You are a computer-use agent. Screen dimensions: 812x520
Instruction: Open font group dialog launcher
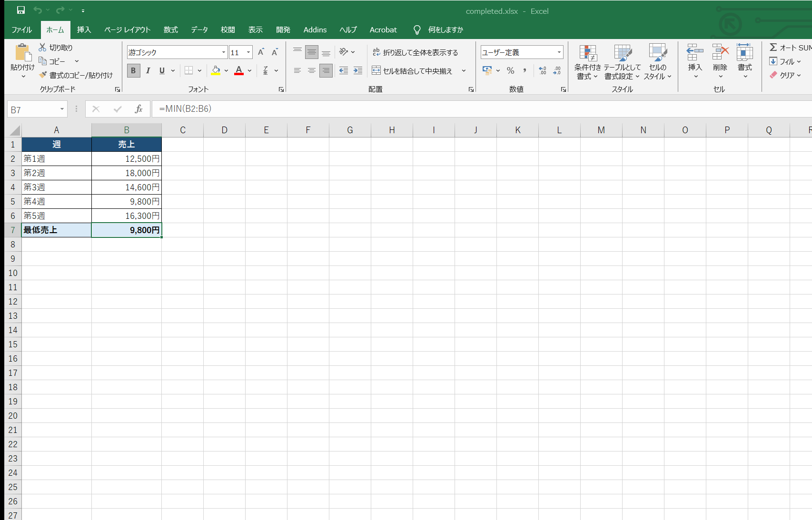[281, 89]
